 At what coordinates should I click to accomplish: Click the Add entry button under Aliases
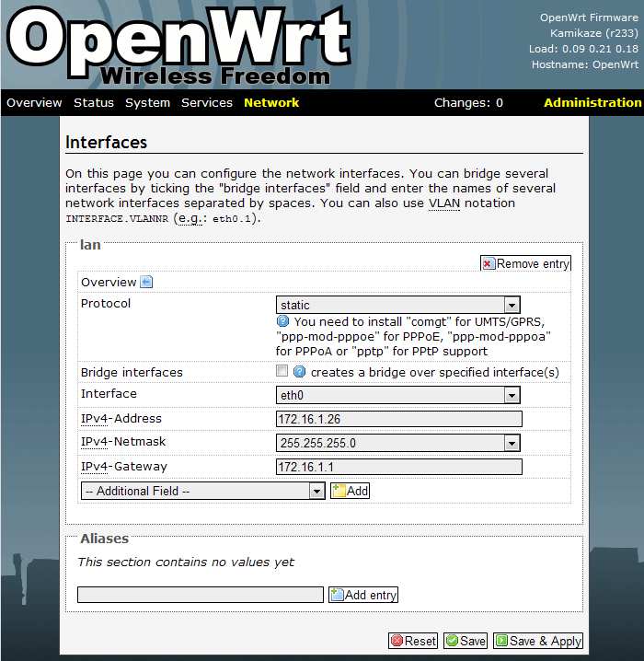pyautogui.click(x=363, y=595)
